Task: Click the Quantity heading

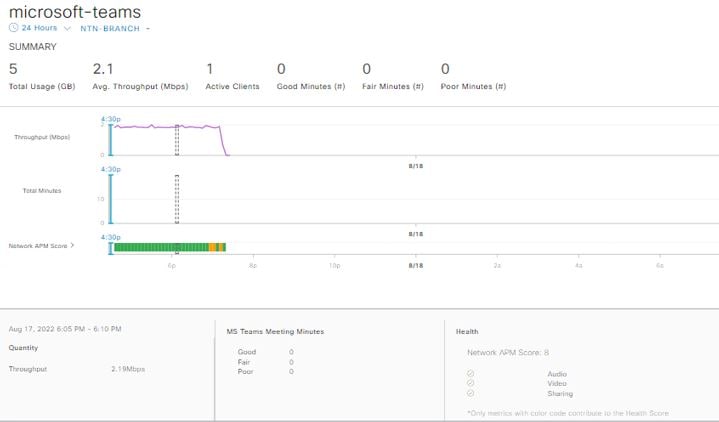Action: click(x=23, y=348)
